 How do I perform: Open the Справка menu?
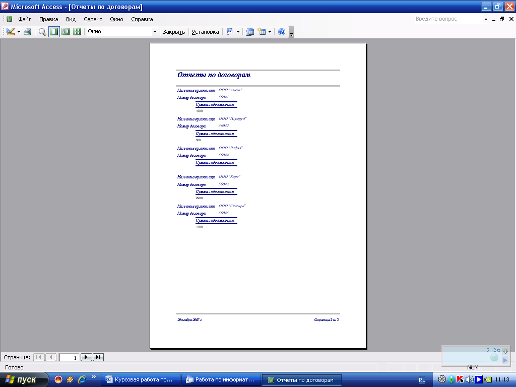point(142,19)
